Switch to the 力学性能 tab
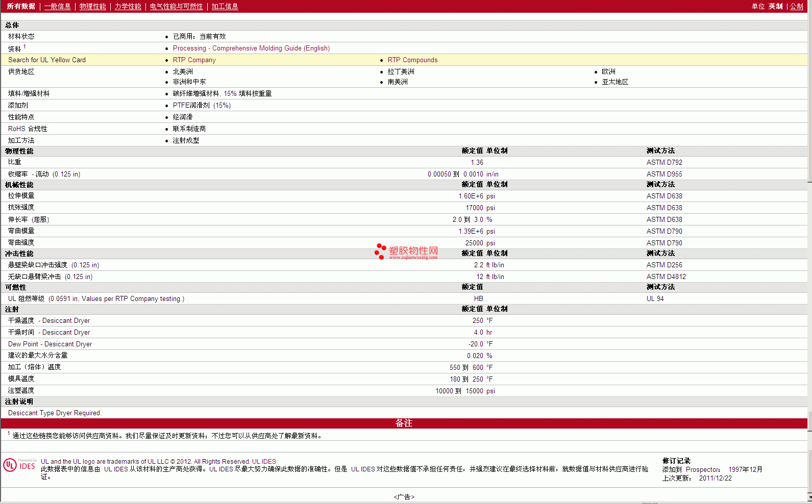The height and width of the screenshot is (504, 812). click(128, 6)
